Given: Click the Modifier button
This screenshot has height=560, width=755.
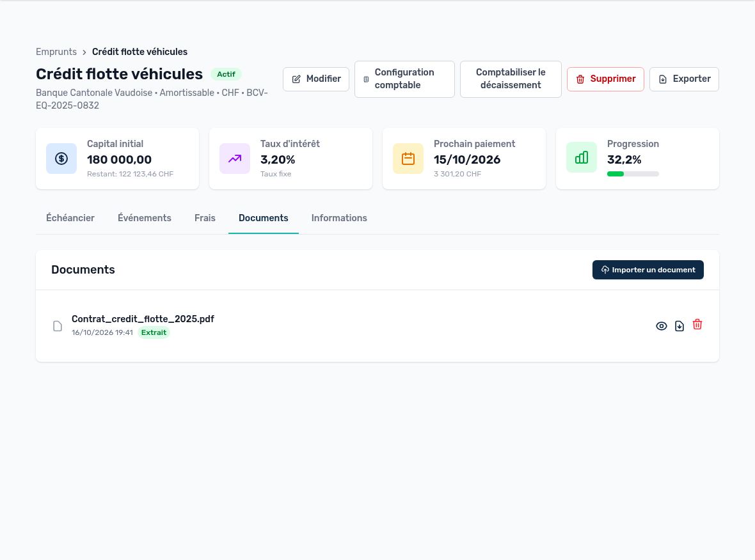Looking at the screenshot, I should pyautogui.click(x=316, y=79).
